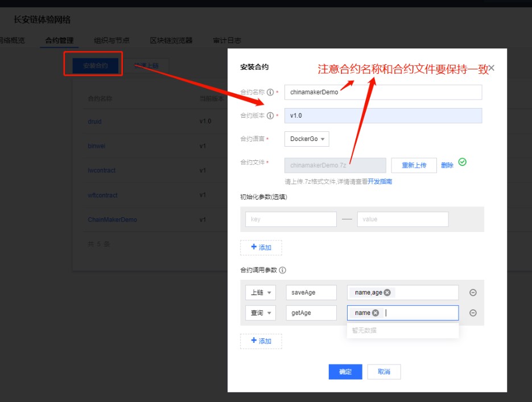Click the value initialization parameter field
532x402 pixels.
[x=403, y=219]
